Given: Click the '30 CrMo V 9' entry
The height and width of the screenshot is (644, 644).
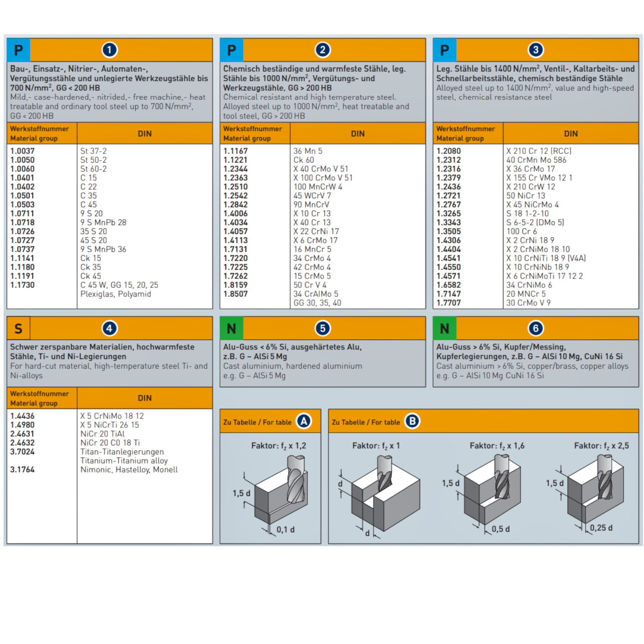Looking at the screenshot, I should pos(529,303).
